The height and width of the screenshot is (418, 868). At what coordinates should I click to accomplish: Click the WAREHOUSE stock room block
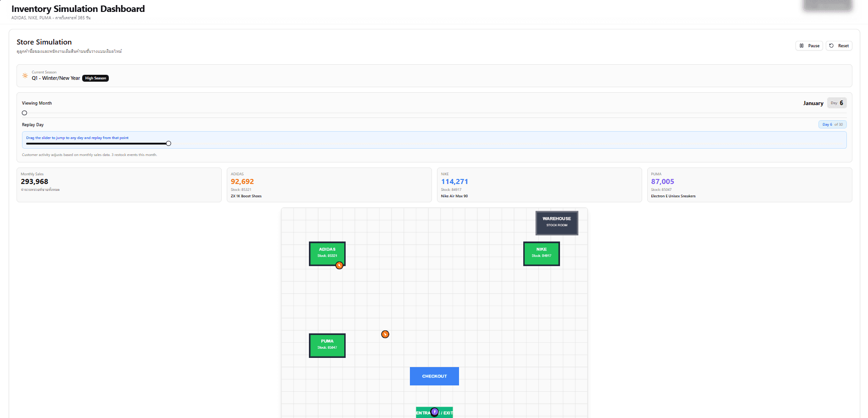[x=556, y=223]
